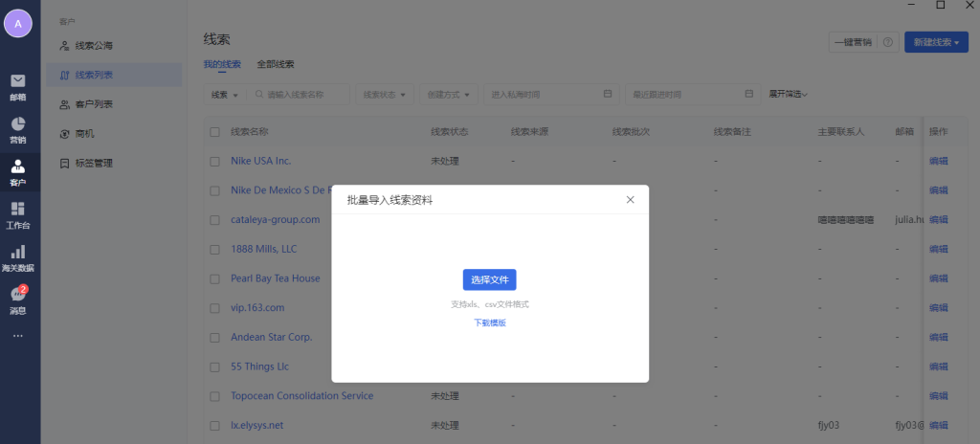Check the select-all checkbox in table header
Screen dimensions: 980x444
[x=215, y=132]
